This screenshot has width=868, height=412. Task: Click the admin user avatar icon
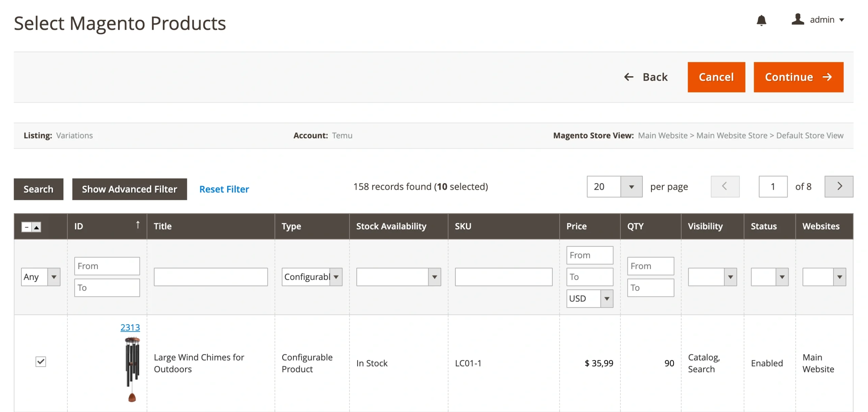tap(797, 19)
